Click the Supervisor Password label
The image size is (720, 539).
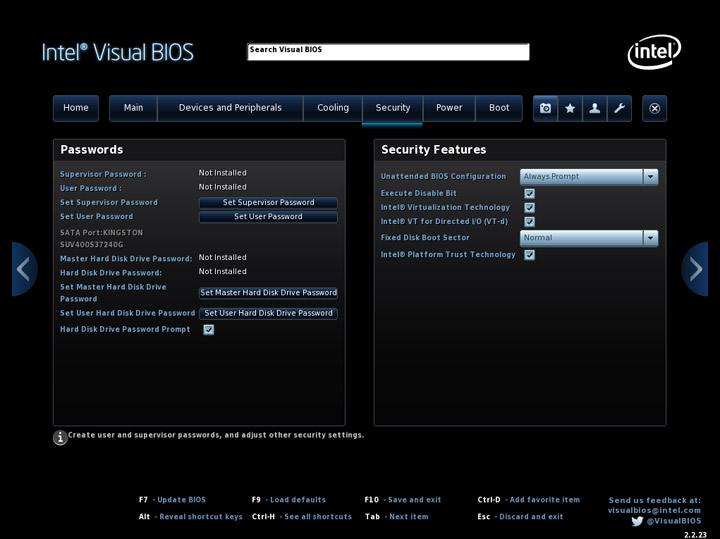click(x=103, y=174)
